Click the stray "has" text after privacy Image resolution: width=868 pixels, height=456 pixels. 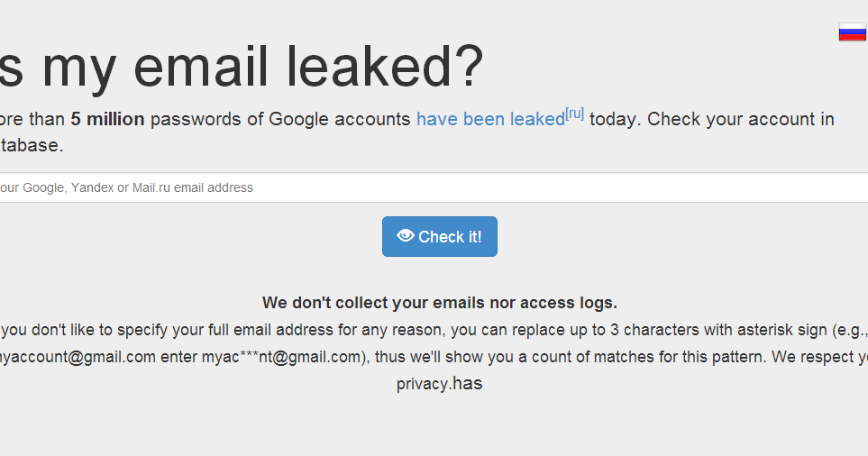(467, 384)
